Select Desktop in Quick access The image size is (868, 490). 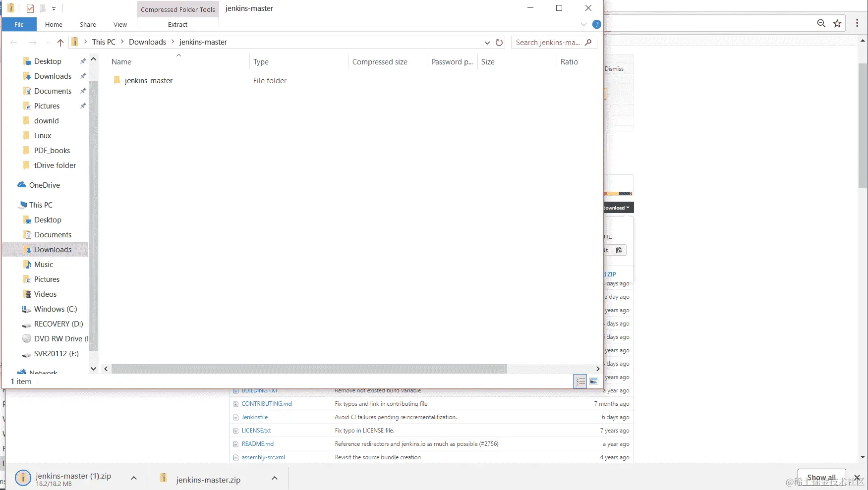pyautogui.click(x=48, y=61)
